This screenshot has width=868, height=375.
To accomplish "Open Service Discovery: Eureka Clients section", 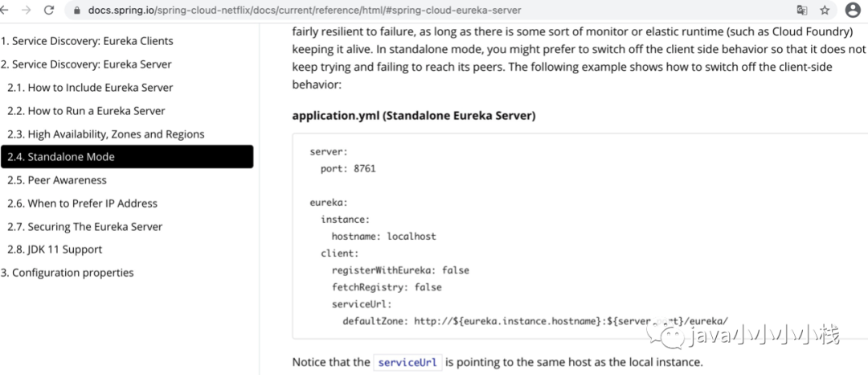I will click(87, 41).
